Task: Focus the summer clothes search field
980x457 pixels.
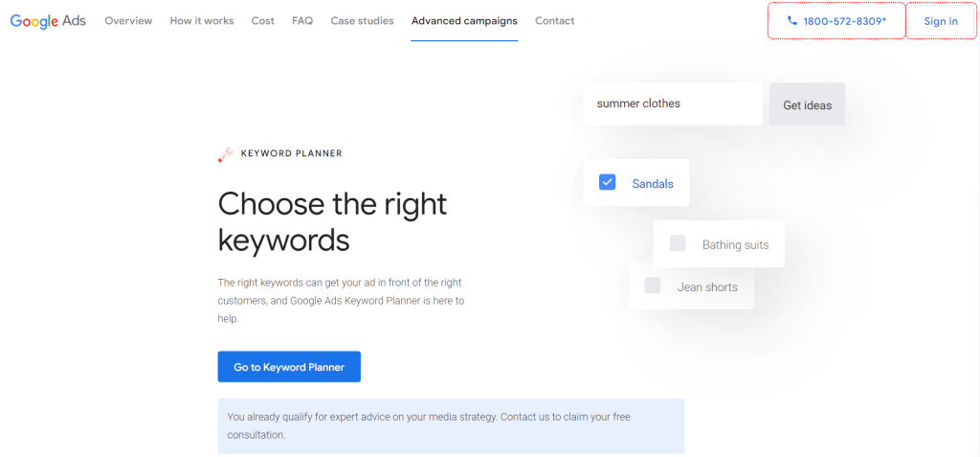Action: point(673,103)
